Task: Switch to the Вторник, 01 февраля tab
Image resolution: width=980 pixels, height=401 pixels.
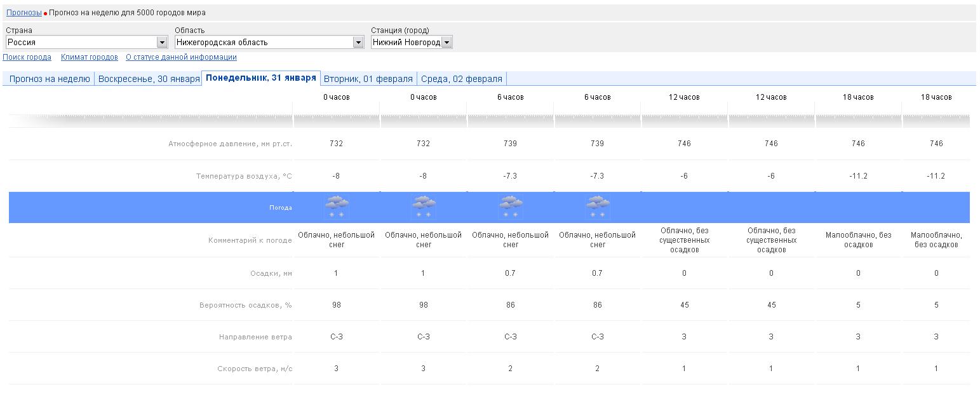Action: 368,79
